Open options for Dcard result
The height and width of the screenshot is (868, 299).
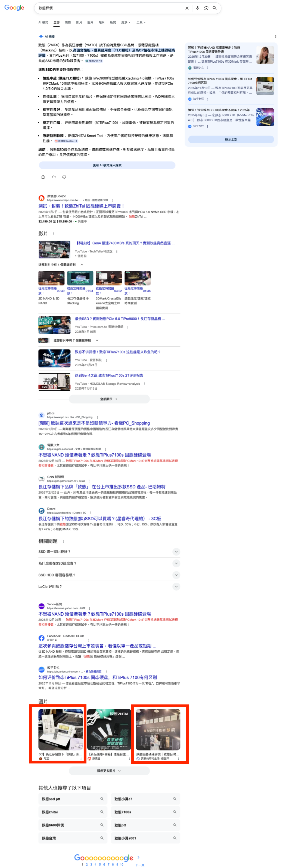[x=91, y=513]
